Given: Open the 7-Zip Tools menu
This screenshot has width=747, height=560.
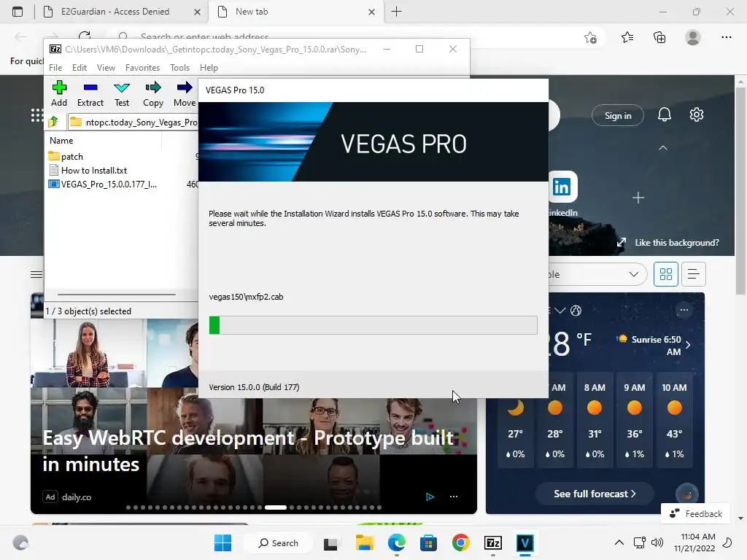Looking at the screenshot, I should 179,68.
